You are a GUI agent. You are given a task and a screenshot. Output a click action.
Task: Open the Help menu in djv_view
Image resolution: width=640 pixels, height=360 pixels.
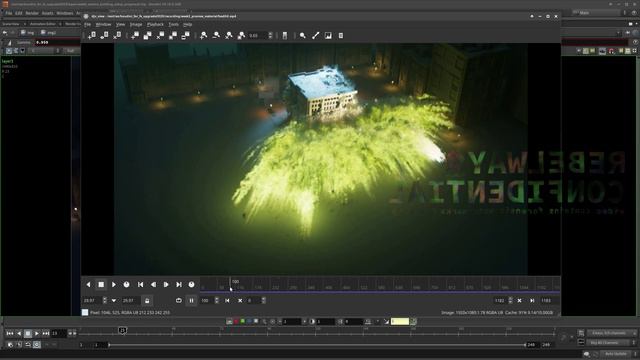[187, 24]
